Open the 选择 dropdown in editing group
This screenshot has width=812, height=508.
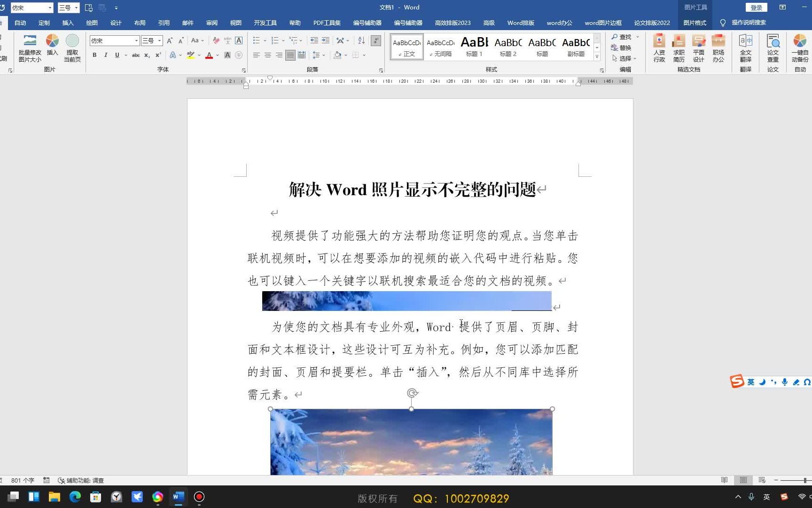click(625, 58)
